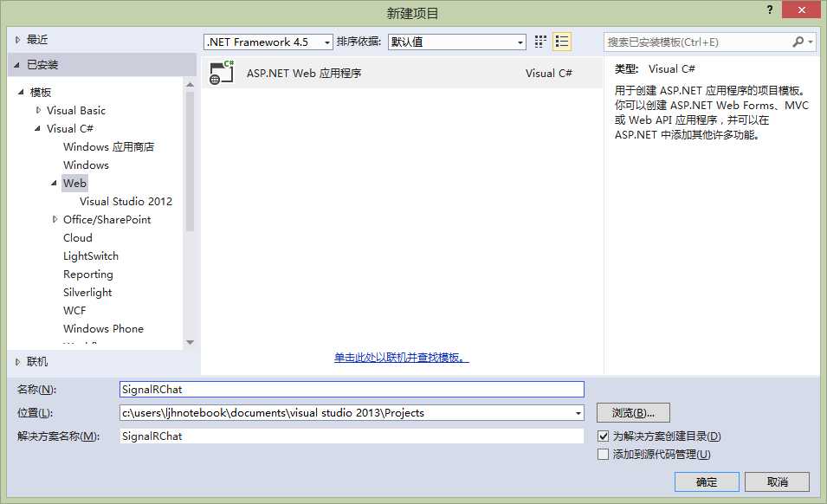Select the ASP.NET Web application template row
The image size is (827, 504).
point(402,73)
